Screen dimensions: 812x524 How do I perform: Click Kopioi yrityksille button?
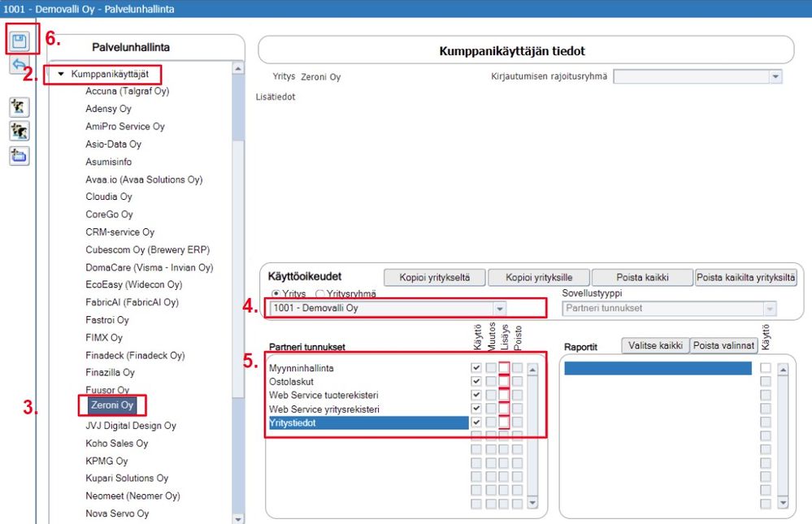coord(539,278)
